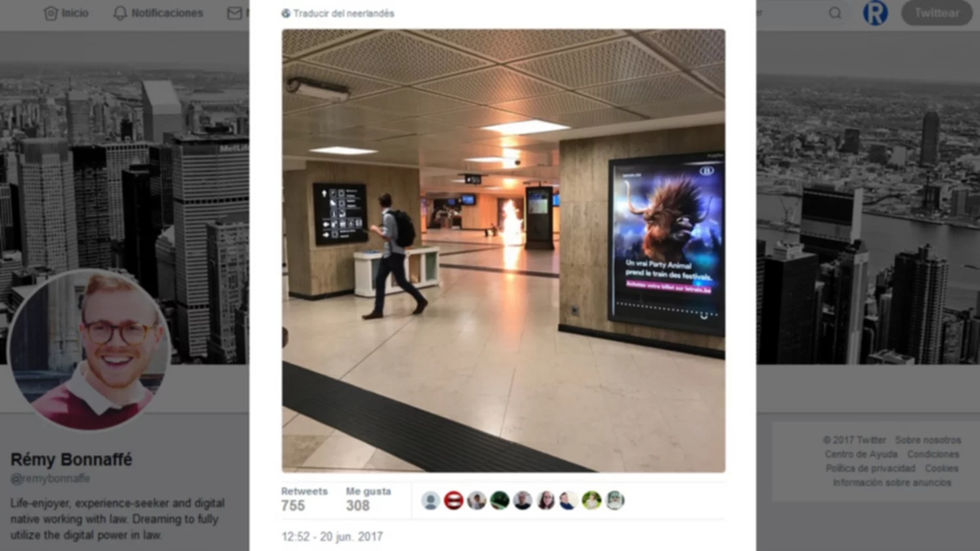
Task: Click the Twittear button
Action: pyautogui.click(x=936, y=13)
